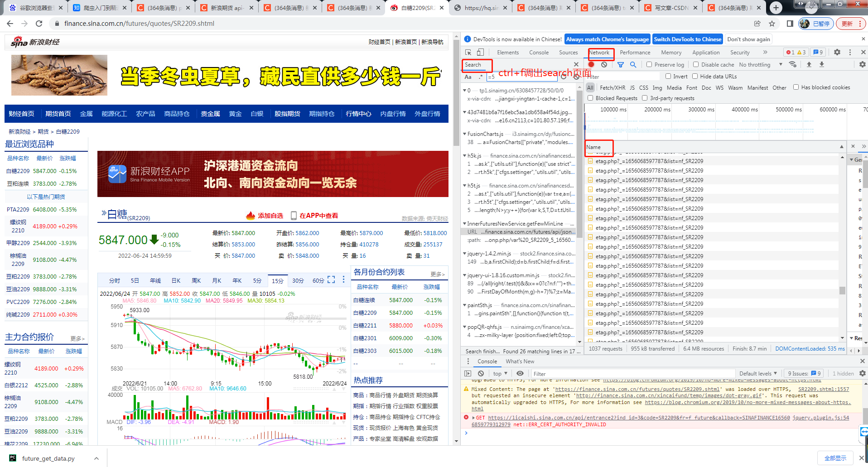Toggle Match Case (Aa) in search
Image resolution: width=868 pixels, height=467 pixels.
coord(468,77)
